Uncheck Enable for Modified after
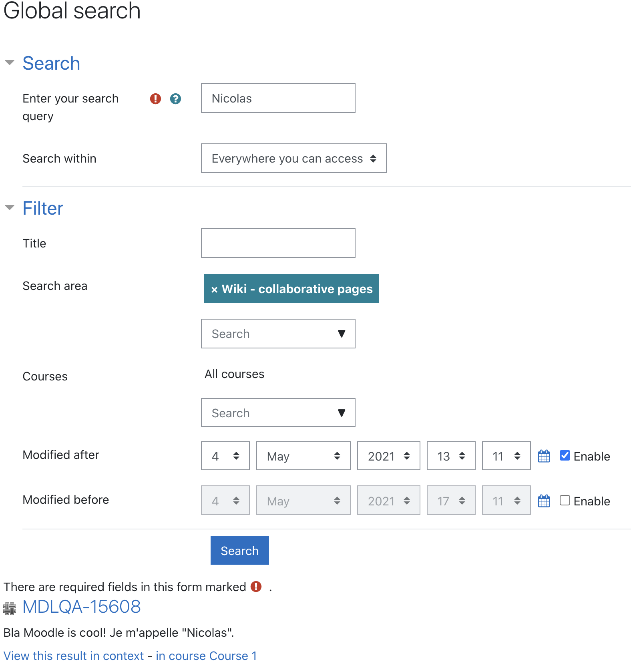Screen dimensions: 631x672 [x=565, y=455]
